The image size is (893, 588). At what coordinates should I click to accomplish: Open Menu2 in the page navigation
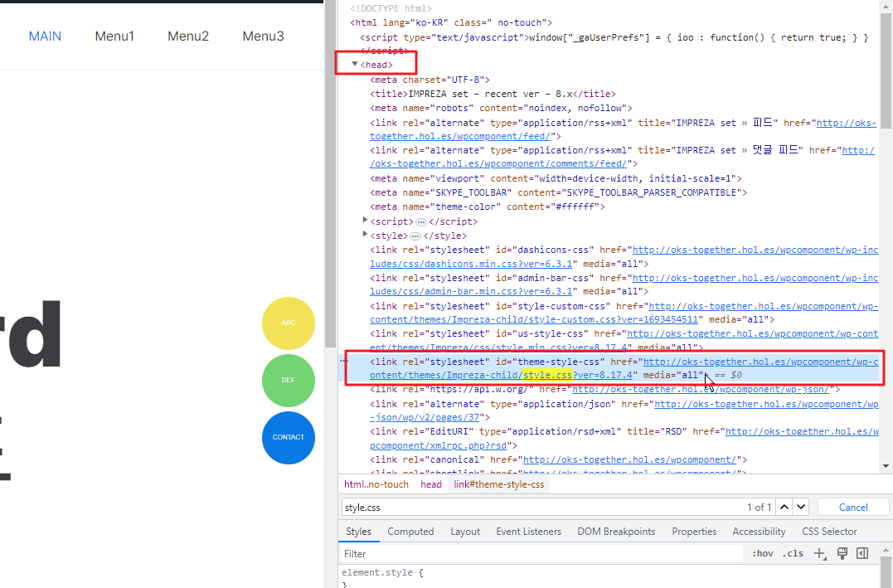pos(188,36)
